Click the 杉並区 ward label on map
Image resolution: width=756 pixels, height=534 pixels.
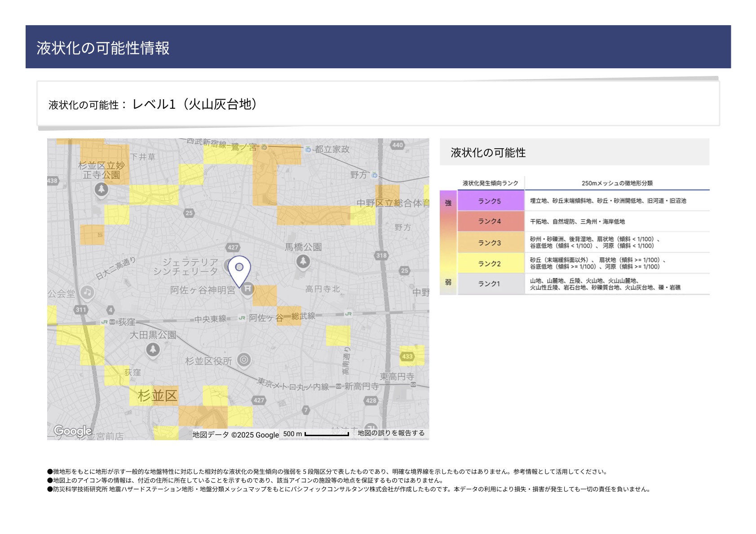tap(158, 396)
